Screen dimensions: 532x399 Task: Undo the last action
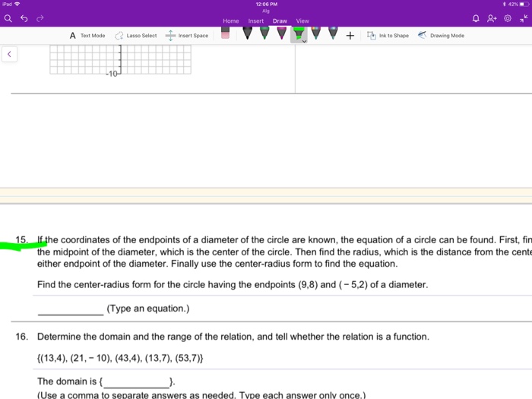(24, 18)
